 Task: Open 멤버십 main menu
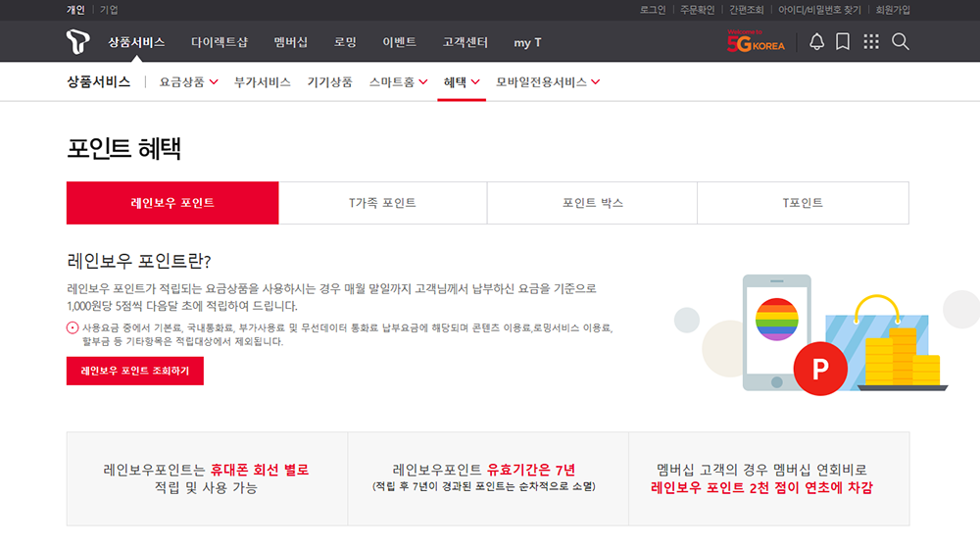pyautogui.click(x=291, y=42)
